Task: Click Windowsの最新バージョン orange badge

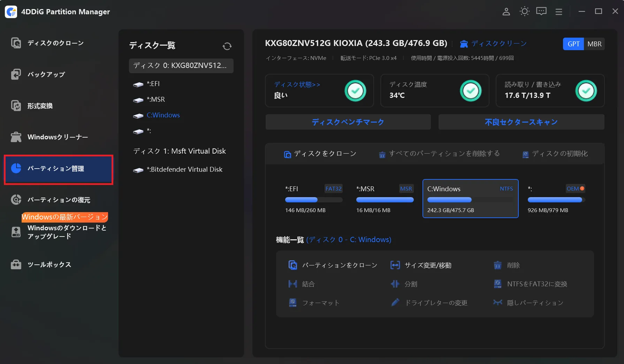Action: [65, 217]
